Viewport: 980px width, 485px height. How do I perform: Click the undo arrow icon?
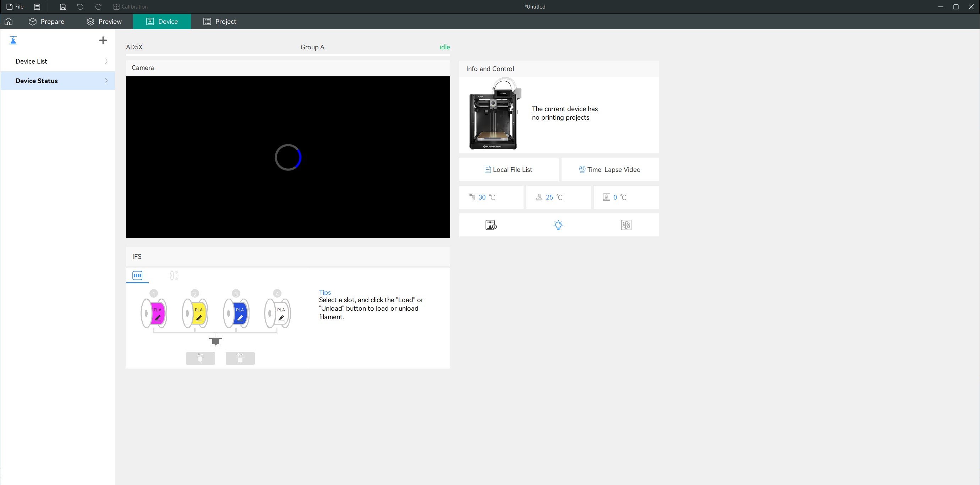[80, 7]
